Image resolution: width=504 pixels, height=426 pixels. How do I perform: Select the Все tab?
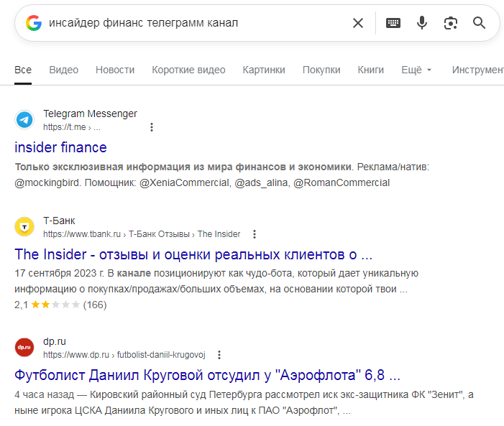(23, 70)
